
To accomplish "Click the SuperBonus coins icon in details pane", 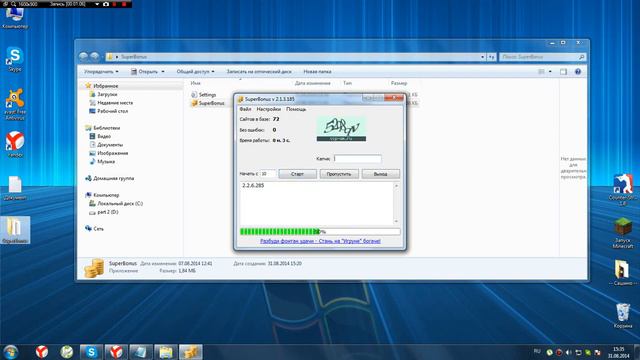I will click(x=94, y=268).
